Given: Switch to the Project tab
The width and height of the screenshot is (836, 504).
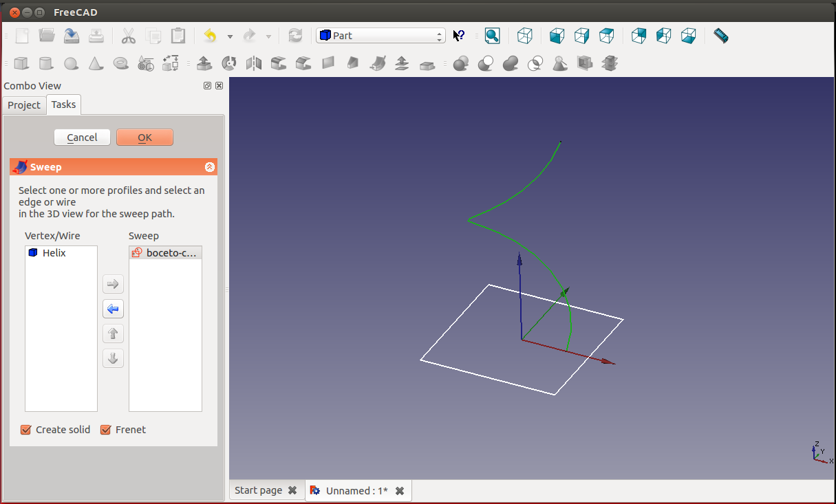Looking at the screenshot, I should (24, 105).
